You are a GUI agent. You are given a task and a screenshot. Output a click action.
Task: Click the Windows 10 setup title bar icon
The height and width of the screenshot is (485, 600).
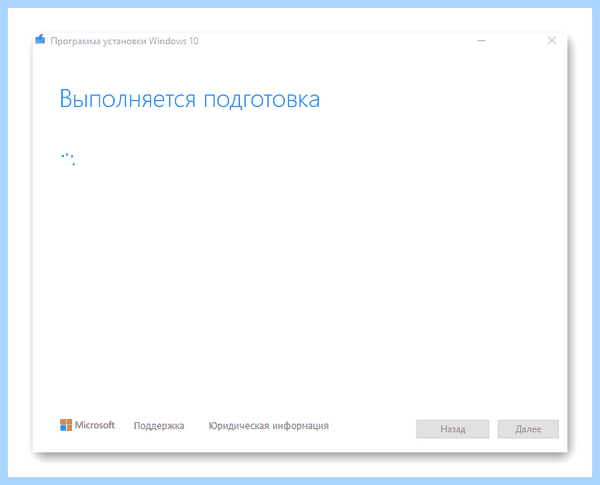40,39
